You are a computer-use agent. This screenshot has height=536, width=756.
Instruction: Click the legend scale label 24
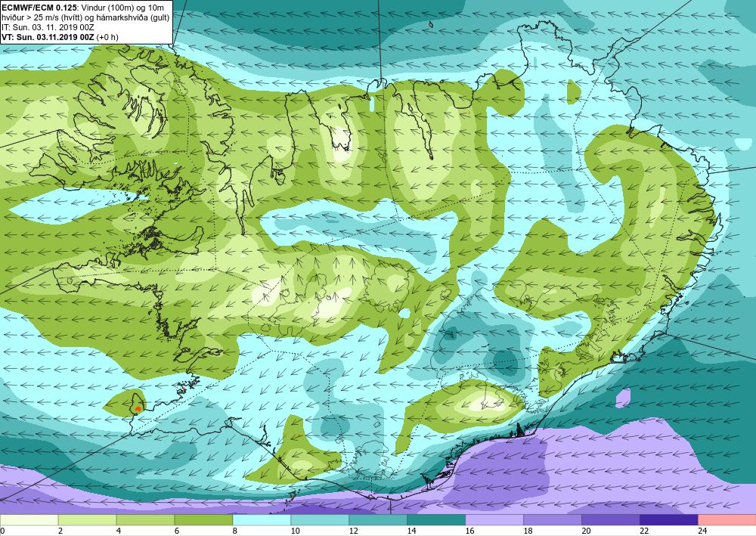click(x=702, y=531)
